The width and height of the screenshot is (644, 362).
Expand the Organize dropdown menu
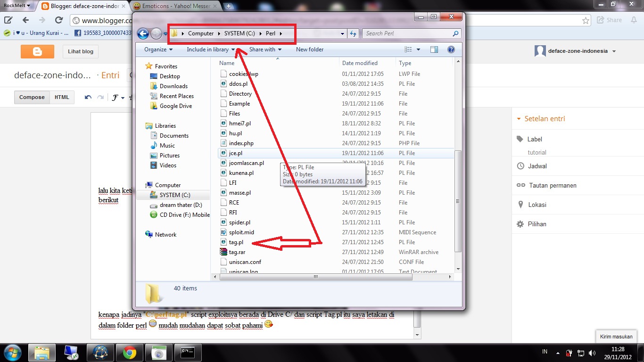point(157,49)
